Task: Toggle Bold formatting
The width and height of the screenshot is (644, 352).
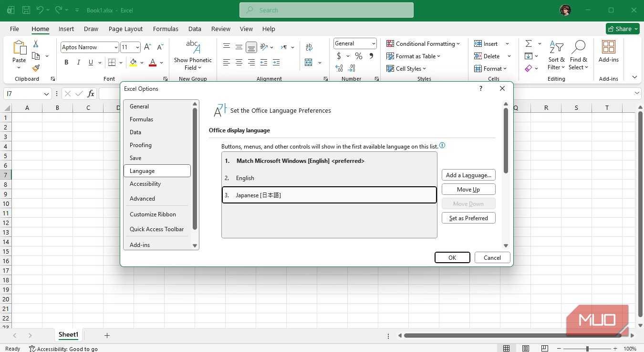Action: click(x=66, y=62)
